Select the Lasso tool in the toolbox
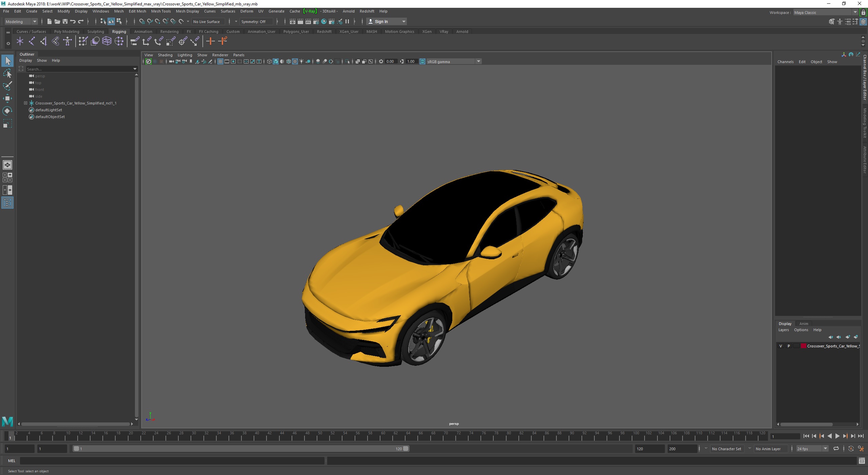 click(7, 73)
